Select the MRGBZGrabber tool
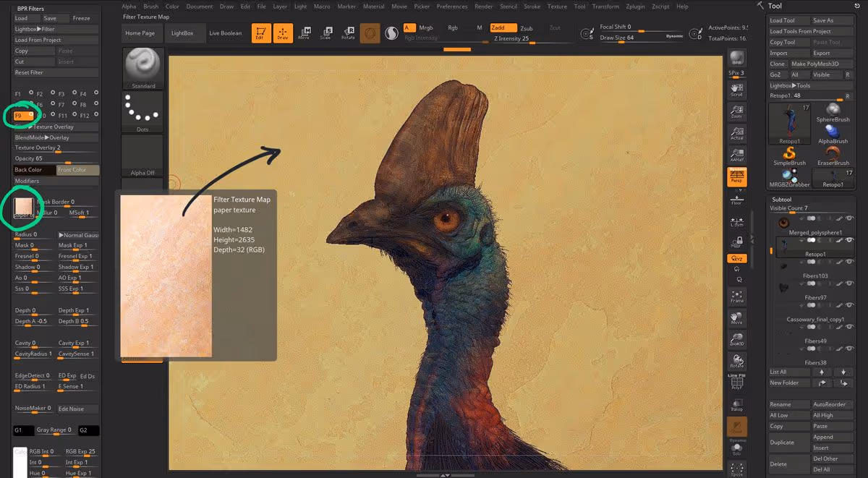Image resolution: width=868 pixels, height=478 pixels. coord(789,177)
